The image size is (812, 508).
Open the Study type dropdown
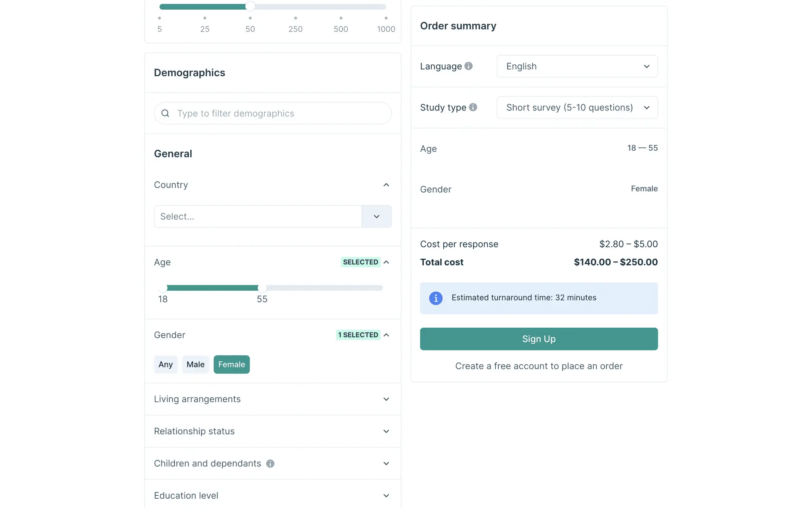tap(577, 108)
